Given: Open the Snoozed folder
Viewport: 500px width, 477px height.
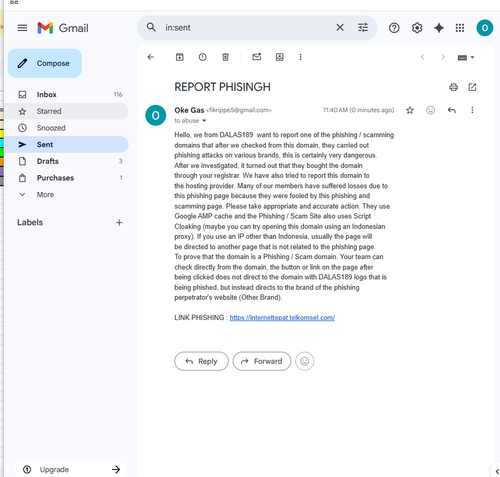Looking at the screenshot, I should pyautogui.click(x=67, y=128).
